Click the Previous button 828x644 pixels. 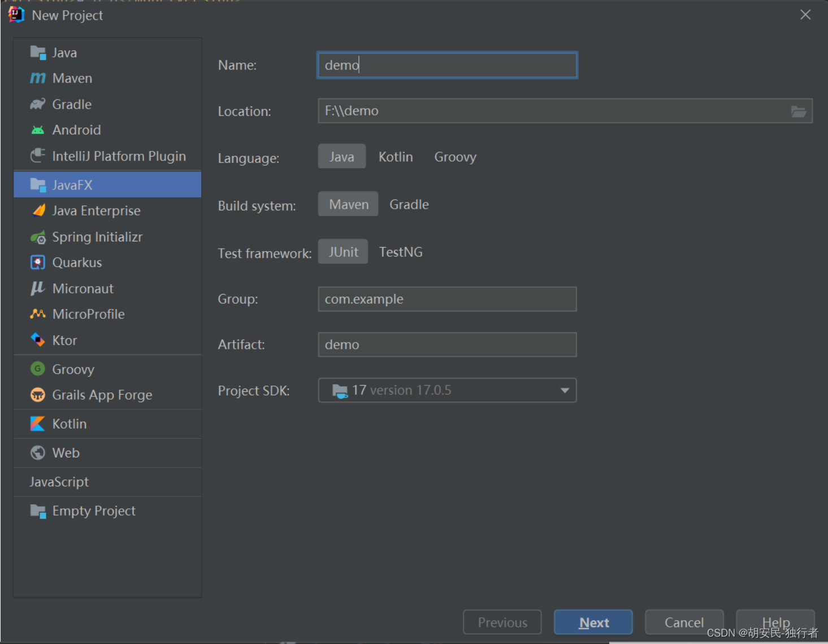click(502, 623)
